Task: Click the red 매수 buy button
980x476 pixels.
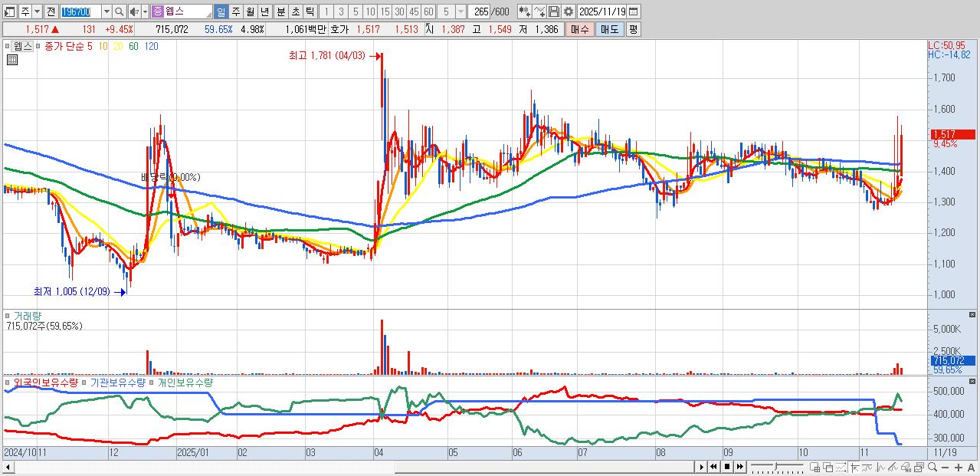Action: pos(579,29)
